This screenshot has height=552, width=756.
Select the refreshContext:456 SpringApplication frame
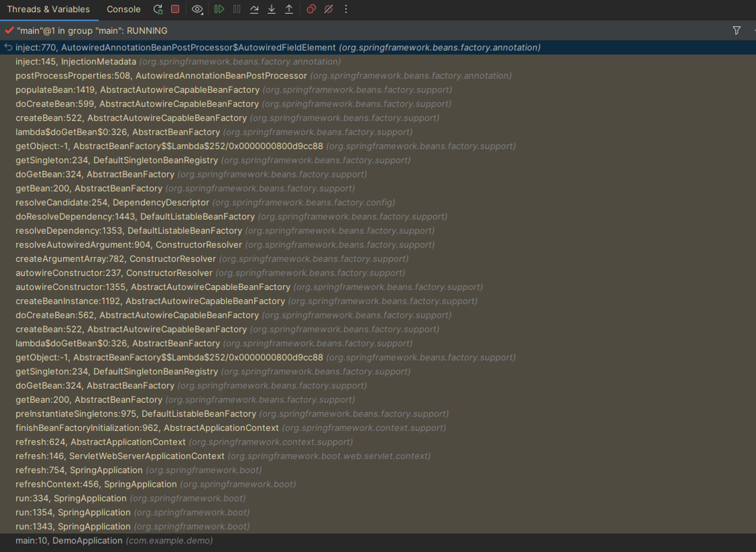click(96, 484)
